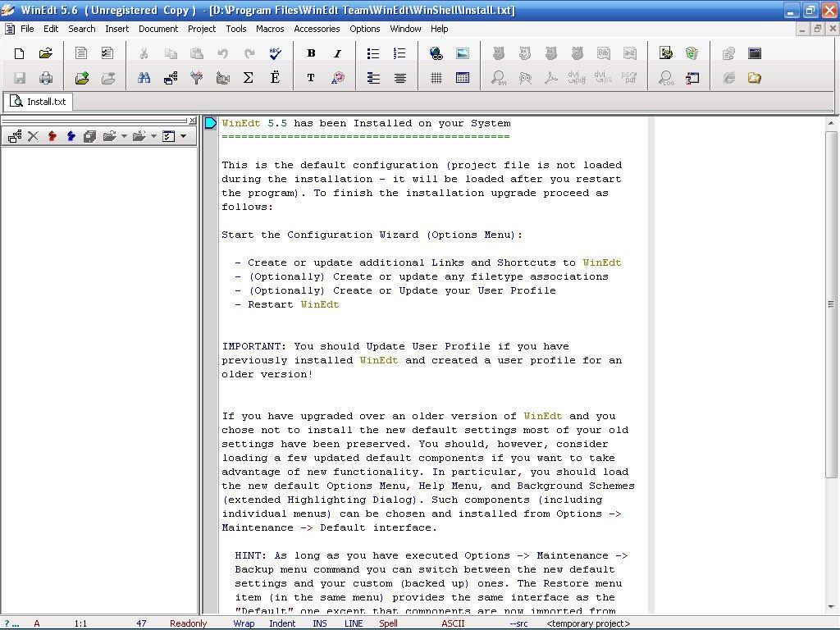Open a file with the open-folder icon
Viewport: 840px width, 630px height.
point(46,53)
